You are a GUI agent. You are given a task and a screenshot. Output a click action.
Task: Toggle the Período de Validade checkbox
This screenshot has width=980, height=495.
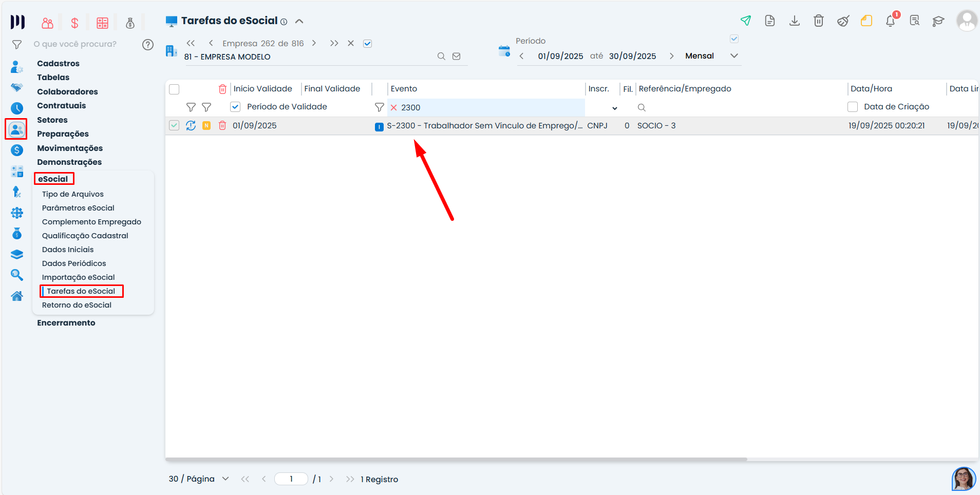tap(235, 107)
